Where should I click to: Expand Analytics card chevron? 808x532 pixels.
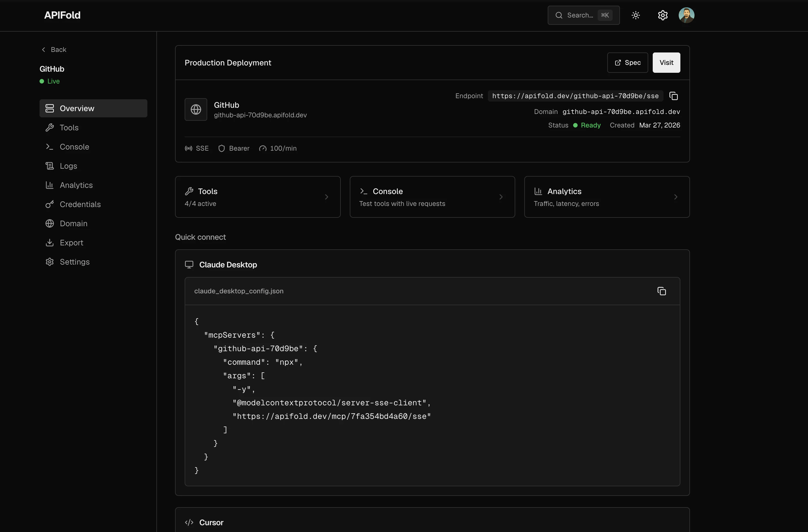pos(675,197)
